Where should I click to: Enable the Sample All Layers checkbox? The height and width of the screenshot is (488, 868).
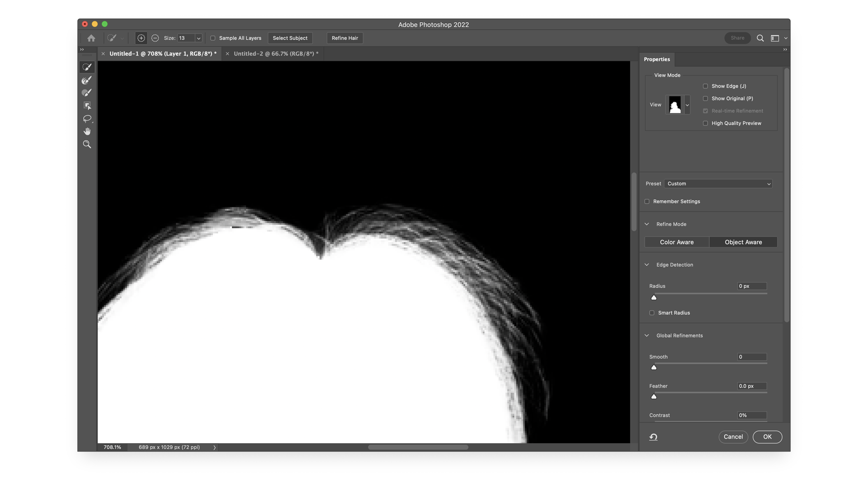pos(212,38)
